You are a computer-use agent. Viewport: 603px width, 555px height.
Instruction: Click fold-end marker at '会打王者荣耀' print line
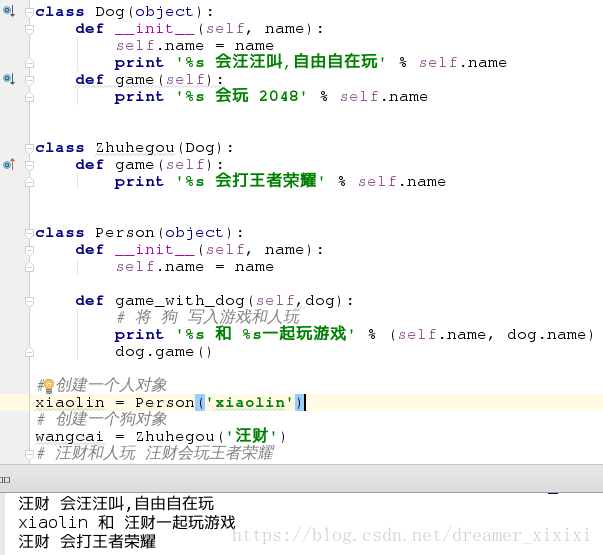(29, 182)
